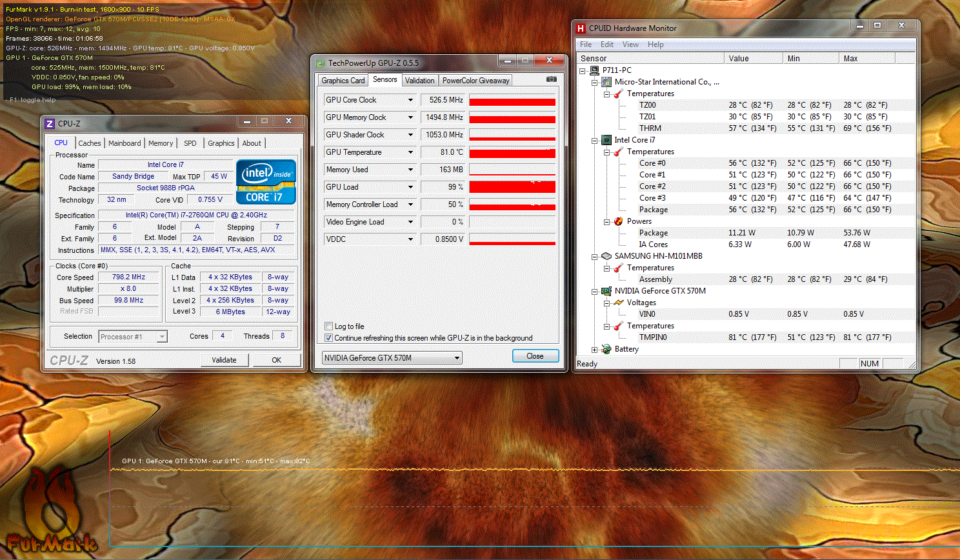Open the NVIDIA GeForce GTX 570M selector
Viewport: 960px width, 560px height.
[x=392, y=357]
